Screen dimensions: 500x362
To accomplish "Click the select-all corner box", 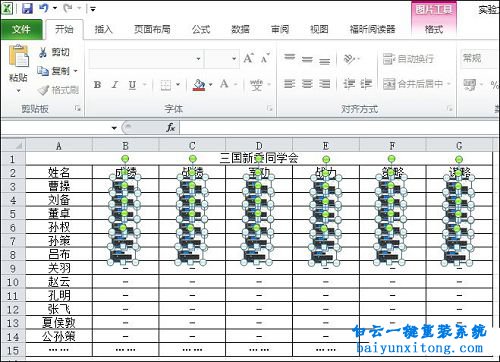I will coord(13,146).
